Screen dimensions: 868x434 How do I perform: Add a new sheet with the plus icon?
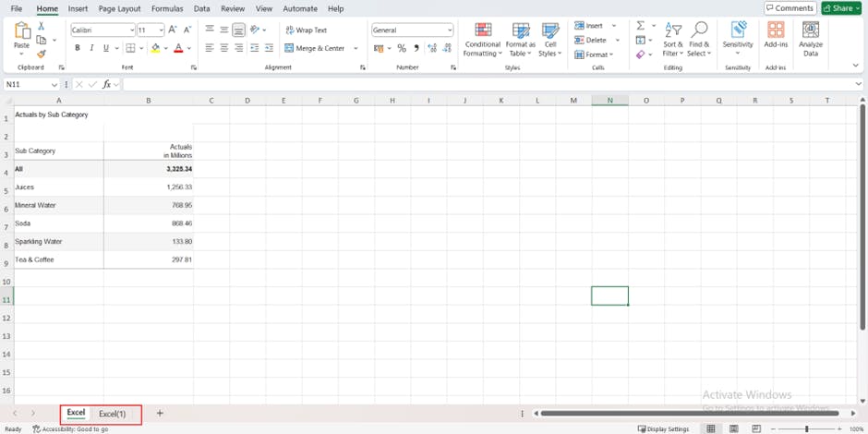coord(160,413)
